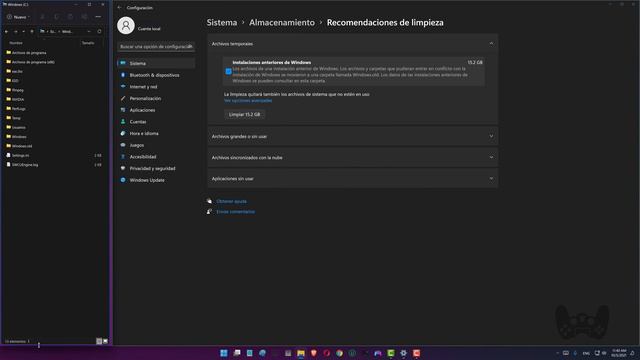The height and width of the screenshot is (360, 640).
Task: Open Brave browser from taskbar
Action: (313, 353)
